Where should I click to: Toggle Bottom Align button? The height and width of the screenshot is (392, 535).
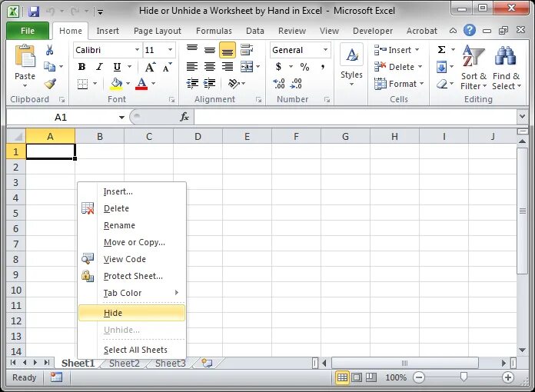pyautogui.click(x=228, y=50)
